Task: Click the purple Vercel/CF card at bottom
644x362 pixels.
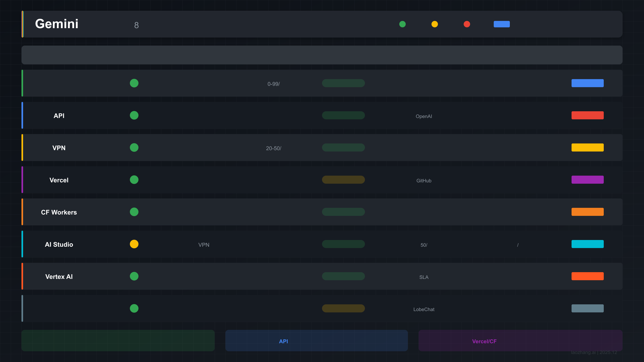Action: click(x=521, y=341)
